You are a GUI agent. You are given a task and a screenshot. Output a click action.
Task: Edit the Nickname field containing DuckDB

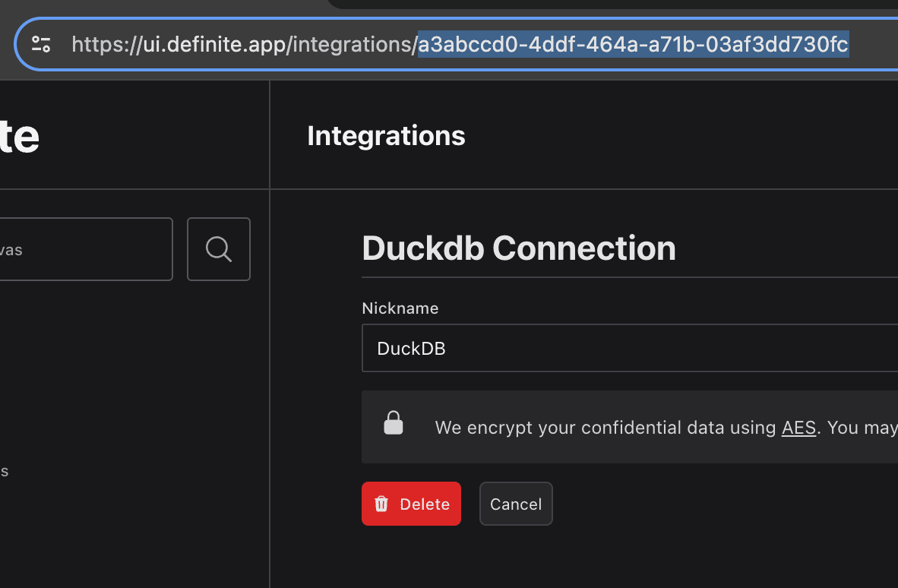click(630, 348)
